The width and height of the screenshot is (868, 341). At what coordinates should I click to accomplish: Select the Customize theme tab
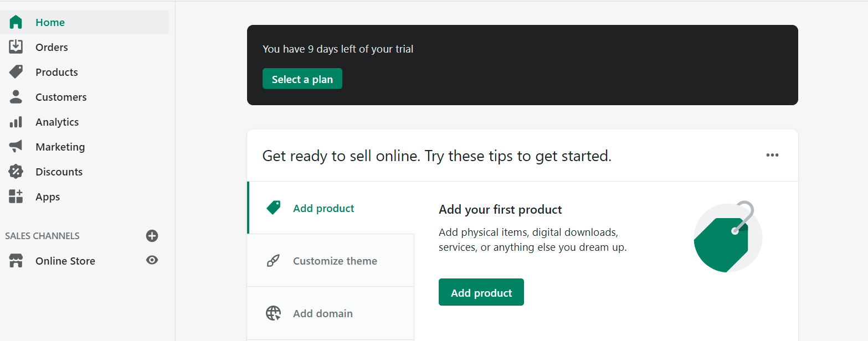pyautogui.click(x=335, y=261)
